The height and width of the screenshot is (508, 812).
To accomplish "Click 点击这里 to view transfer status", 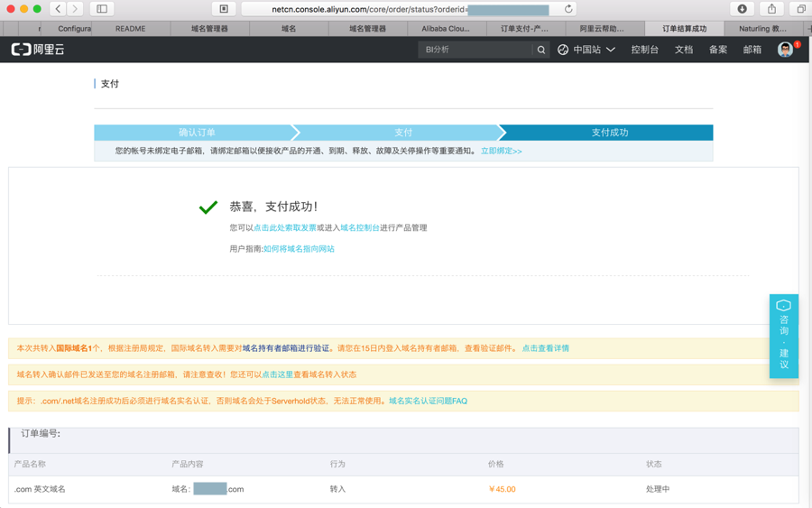I will 277,374.
